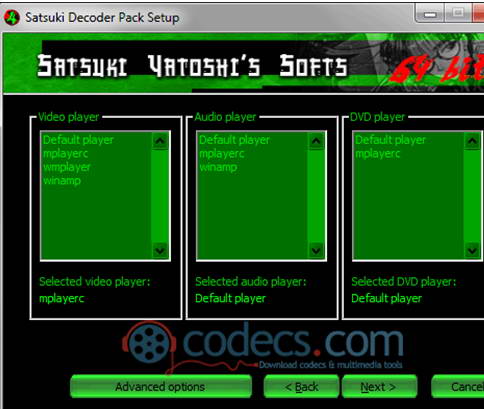Cancel the setup wizard
This screenshot has height=409, width=484.
(458, 387)
